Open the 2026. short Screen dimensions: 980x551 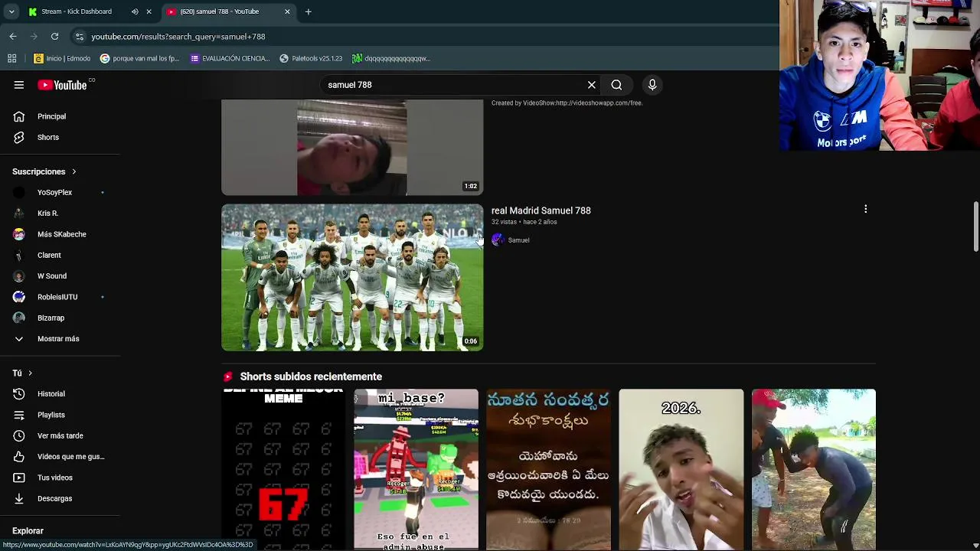(x=681, y=469)
